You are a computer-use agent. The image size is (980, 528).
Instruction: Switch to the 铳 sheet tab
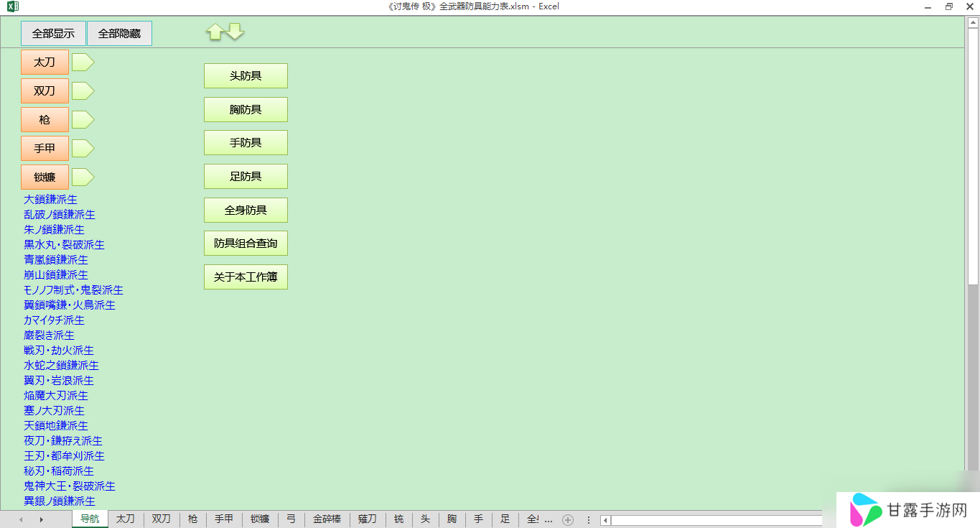(398, 519)
